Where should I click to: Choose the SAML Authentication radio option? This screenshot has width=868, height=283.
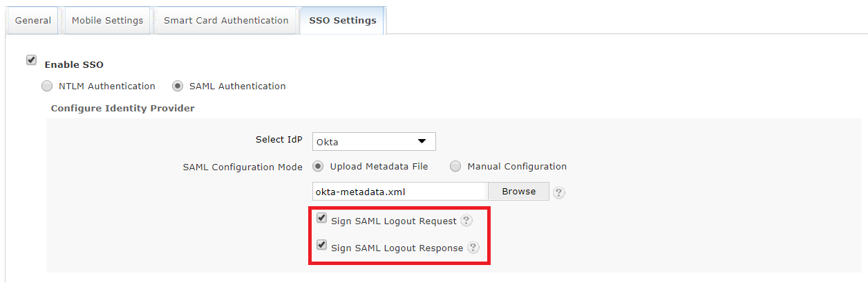(x=178, y=86)
